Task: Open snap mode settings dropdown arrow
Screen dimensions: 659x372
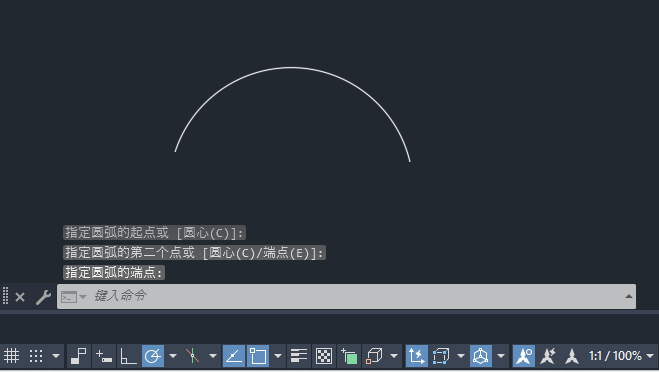Action: click(x=56, y=356)
